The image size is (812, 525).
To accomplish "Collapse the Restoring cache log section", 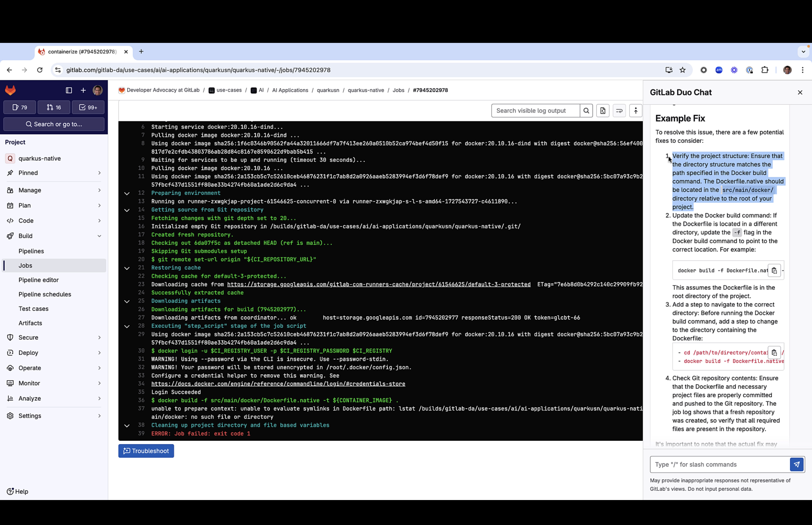I will [127, 268].
